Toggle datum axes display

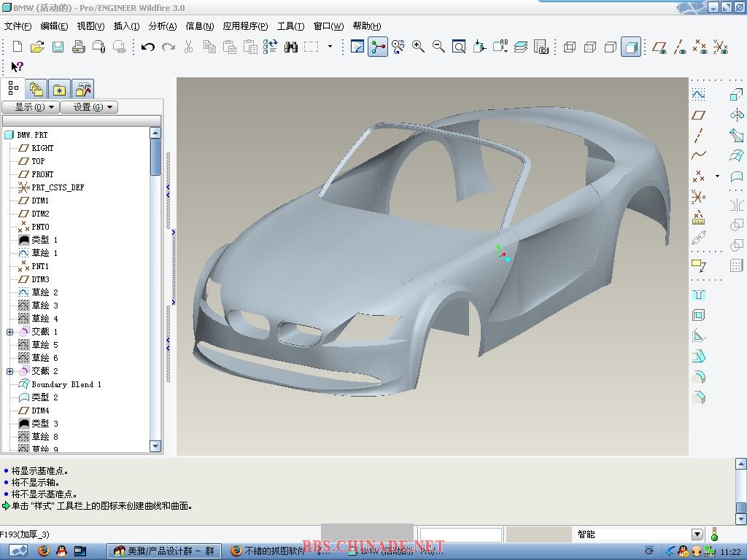(x=680, y=47)
